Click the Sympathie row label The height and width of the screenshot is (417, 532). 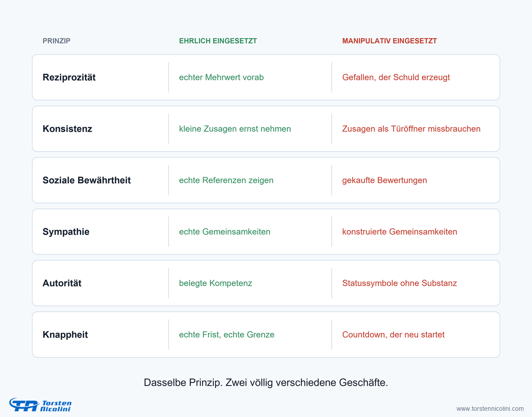(x=66, y=232)
